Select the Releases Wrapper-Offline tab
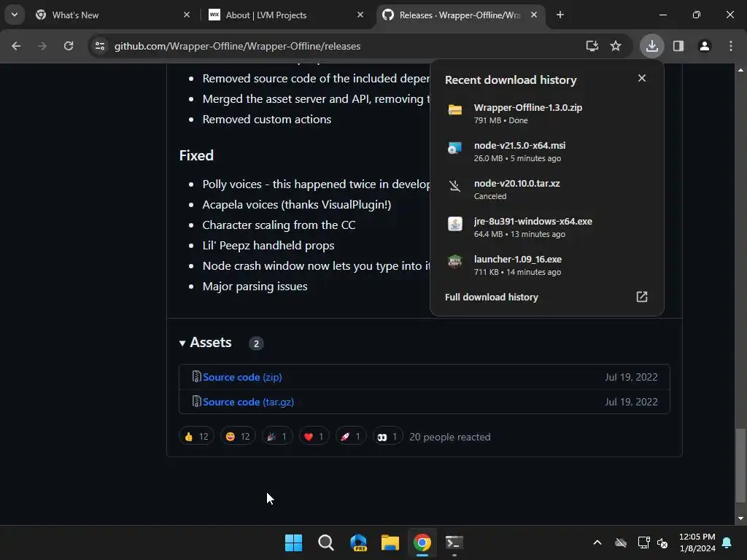Viewport: 747px width, 560px height. click(460, 15)
